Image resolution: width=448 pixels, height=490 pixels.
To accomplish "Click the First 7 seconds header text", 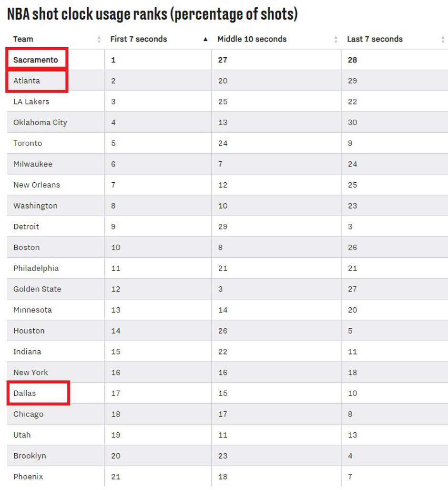I will click(139, 39).
